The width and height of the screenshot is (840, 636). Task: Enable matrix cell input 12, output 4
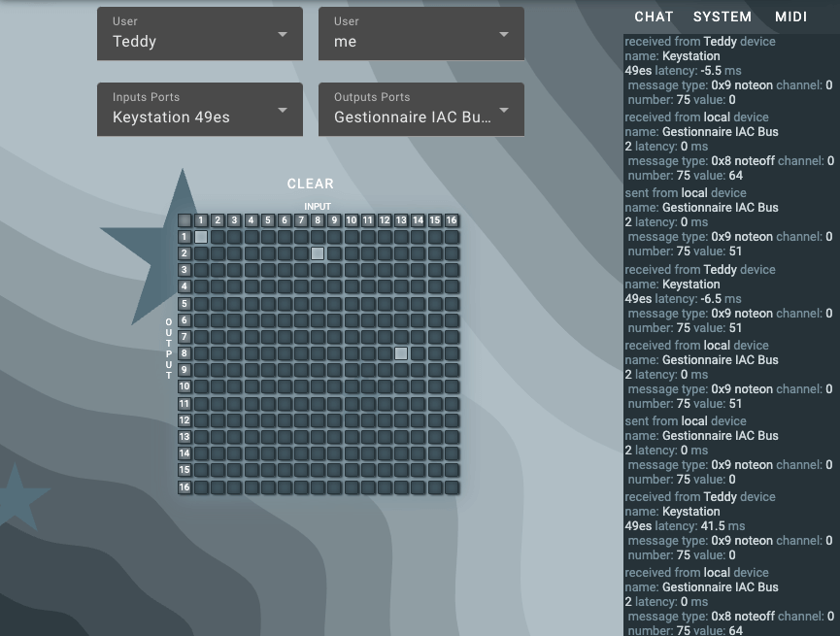click(385, 286)
